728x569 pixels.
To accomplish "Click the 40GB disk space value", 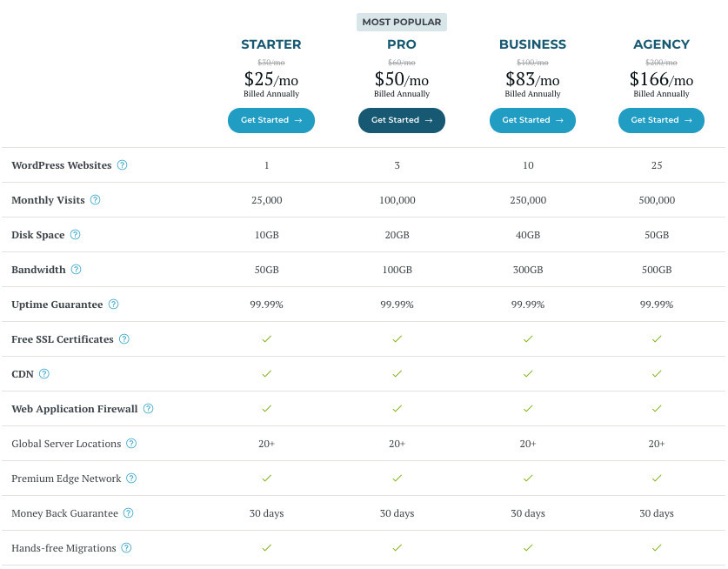I will click(x=528, y=235).
